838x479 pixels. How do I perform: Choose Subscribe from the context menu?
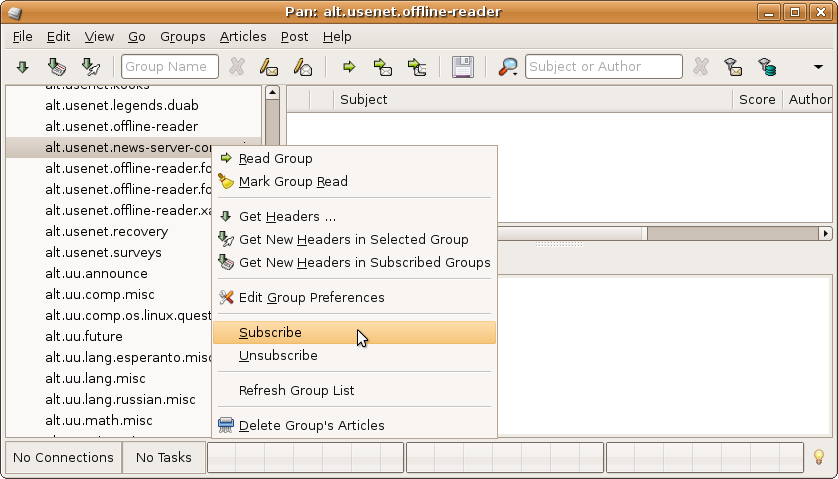(x=270, y=333)
